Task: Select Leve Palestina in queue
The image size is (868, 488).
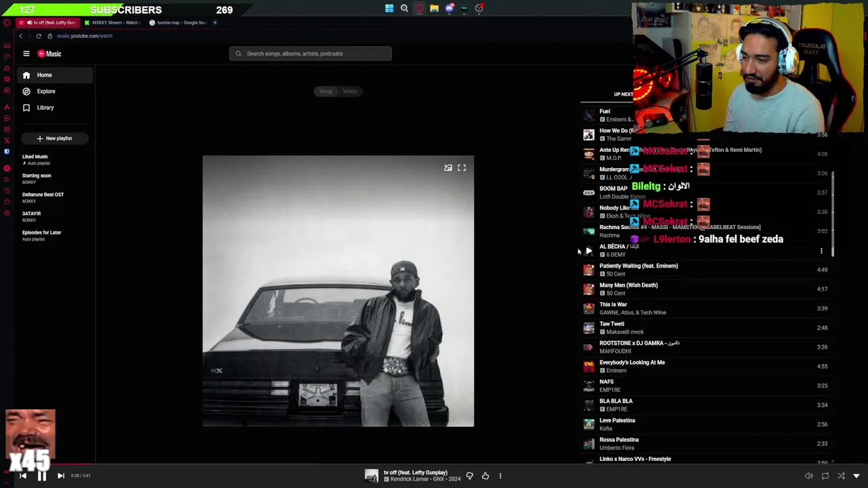Action: [x=707, y=424]
